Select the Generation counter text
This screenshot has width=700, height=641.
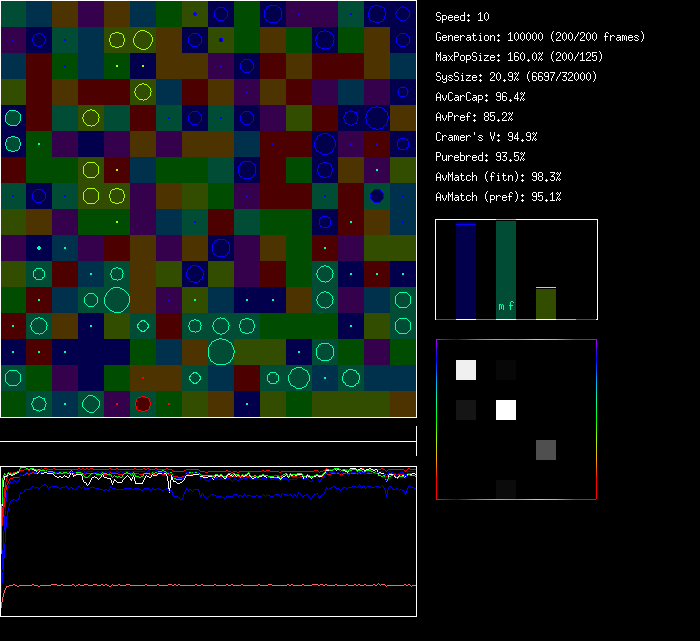click(540, 37)
